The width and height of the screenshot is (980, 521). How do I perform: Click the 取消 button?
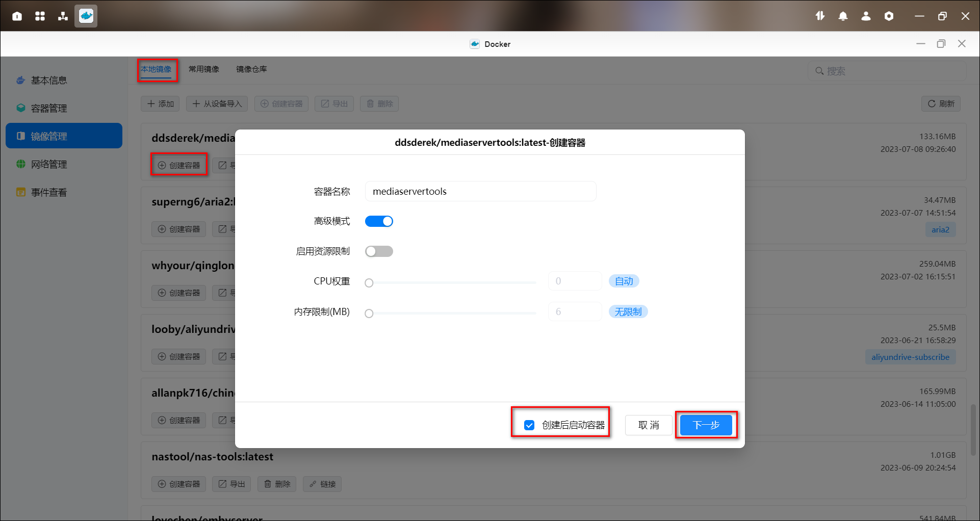[648, 425]
